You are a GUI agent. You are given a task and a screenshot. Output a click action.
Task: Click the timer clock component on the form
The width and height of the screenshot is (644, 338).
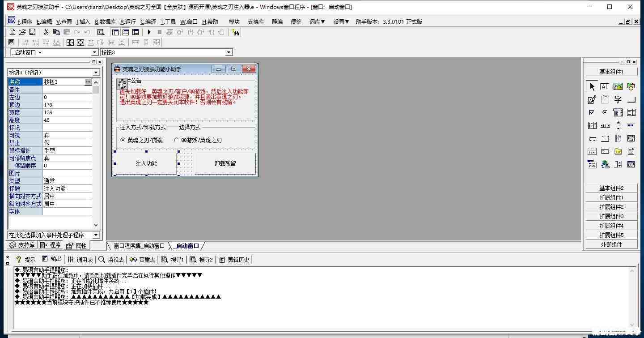(122, 84)
